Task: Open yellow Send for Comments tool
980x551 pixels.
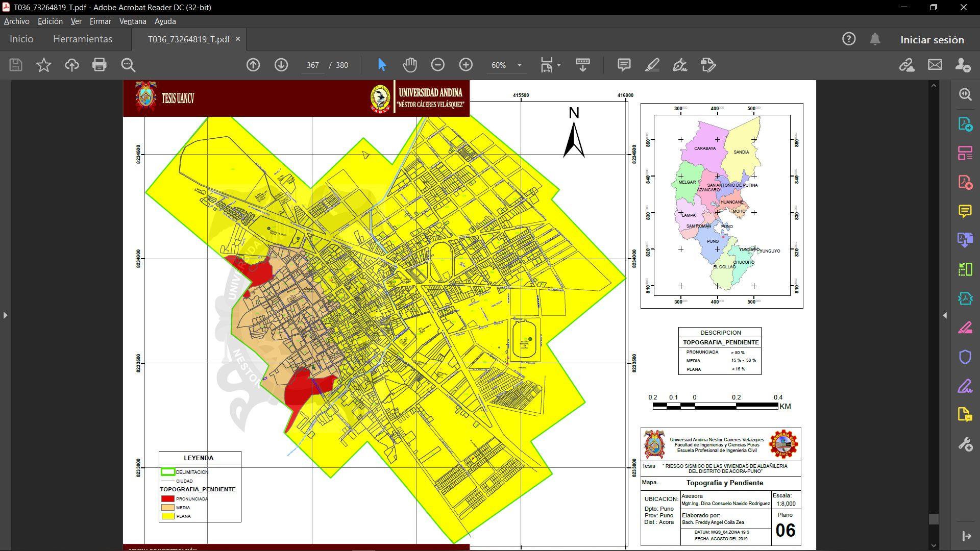Action: tap(965, 415)
